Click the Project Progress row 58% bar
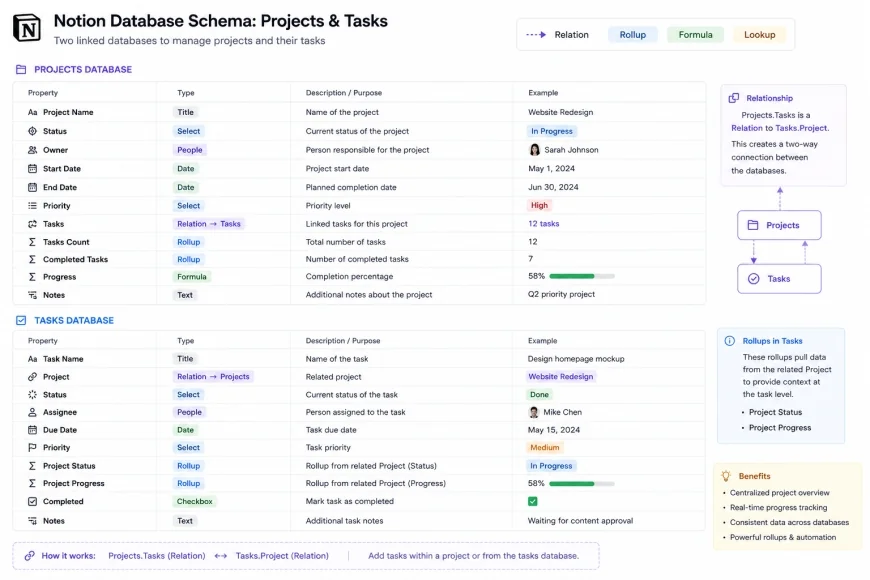The width and height of the screenshot is (870, 580). click(x=582, y=483)
